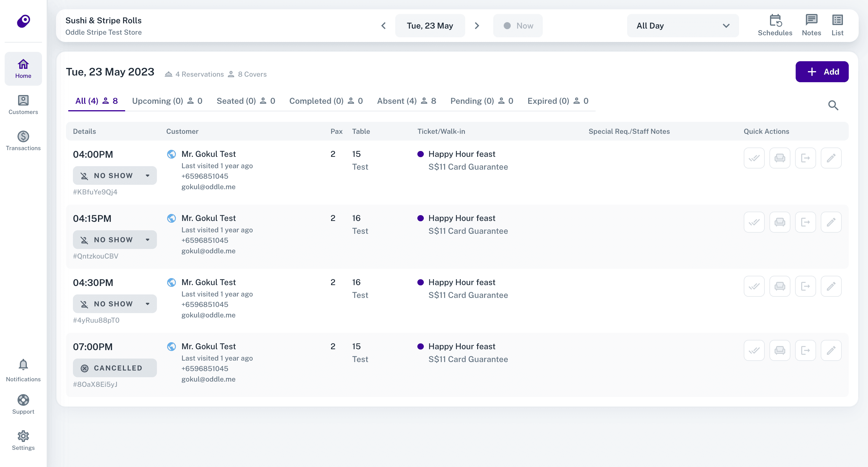Open Mr. Gokul Test in 04:30PM row

click(x=208, y=282)
